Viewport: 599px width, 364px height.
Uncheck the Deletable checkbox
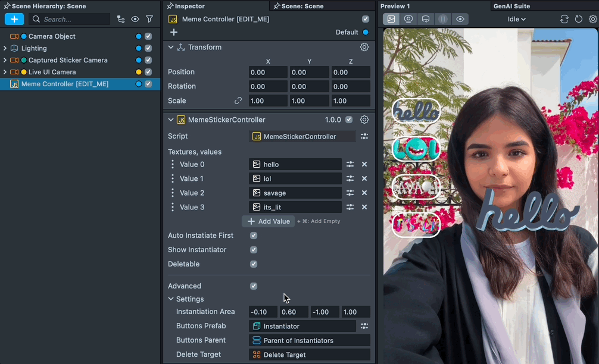tap(254, 264)
